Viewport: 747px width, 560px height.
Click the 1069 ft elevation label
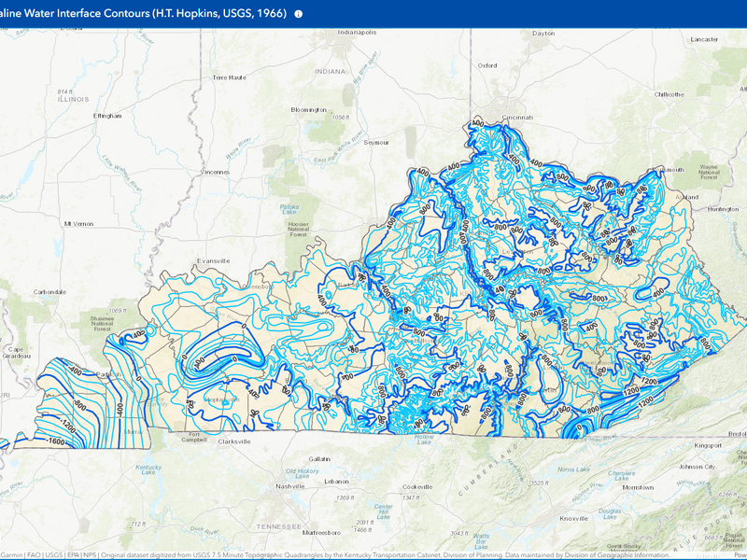[118, 311]
